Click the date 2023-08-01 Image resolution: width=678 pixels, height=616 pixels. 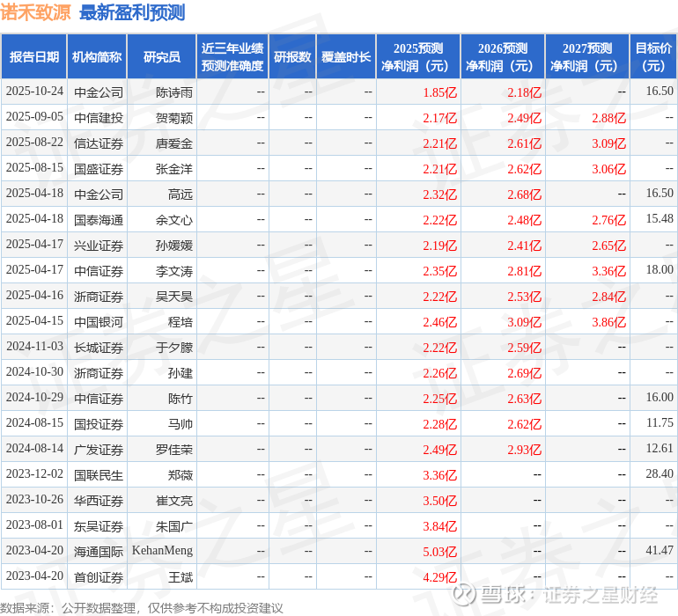pyautogui.click(x=34, y=524)
